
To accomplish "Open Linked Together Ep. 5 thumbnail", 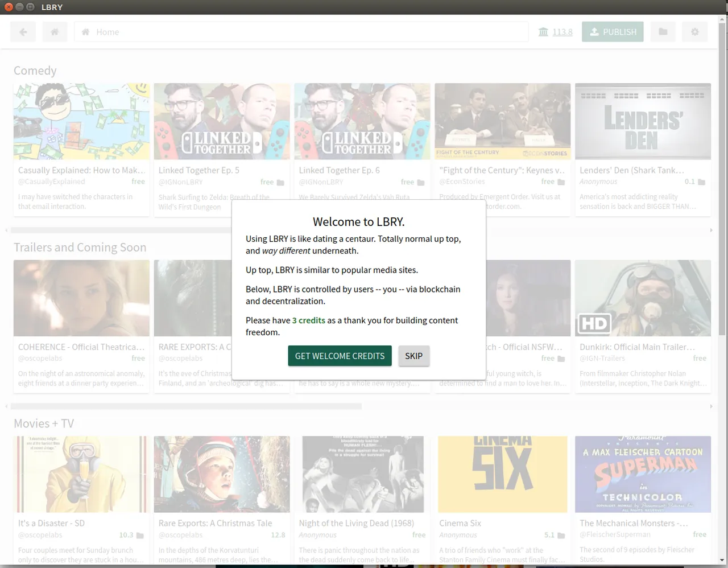I will 222,121.
